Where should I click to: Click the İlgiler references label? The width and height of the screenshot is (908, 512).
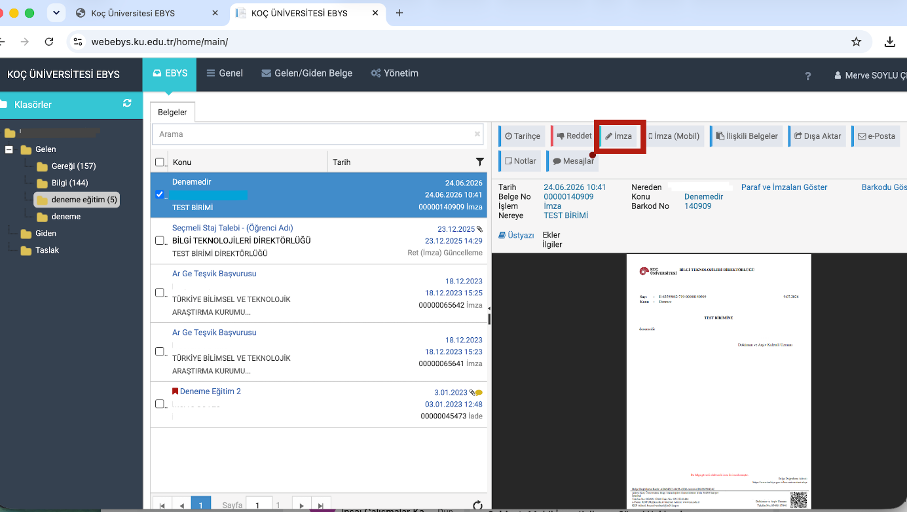pos(552,244)
